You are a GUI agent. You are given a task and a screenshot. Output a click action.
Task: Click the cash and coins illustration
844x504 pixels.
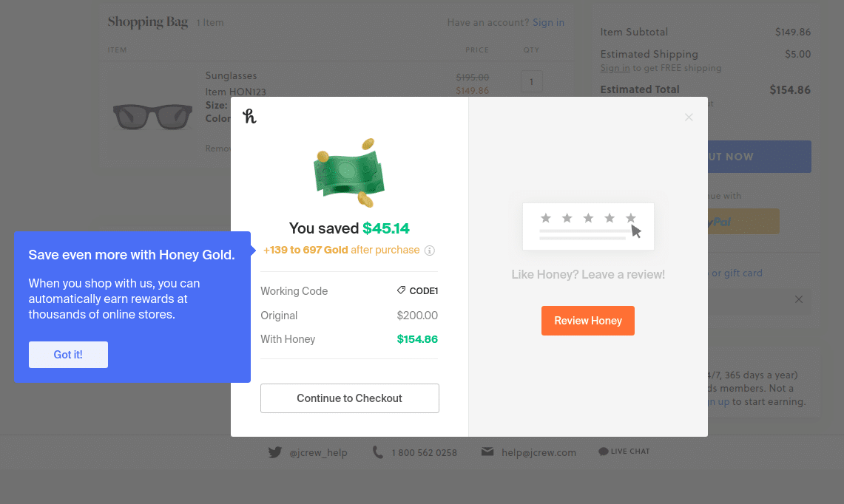pos(349,173)
